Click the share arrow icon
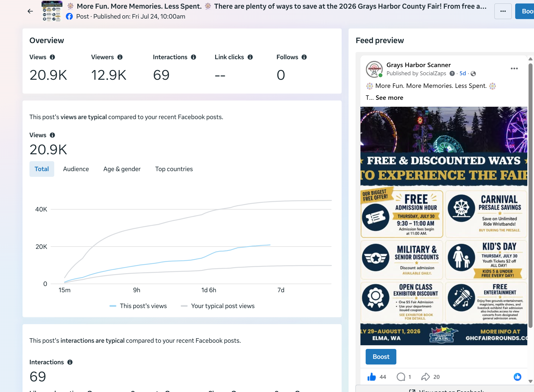This screenshot has width=534, height=392. [425, 377]
